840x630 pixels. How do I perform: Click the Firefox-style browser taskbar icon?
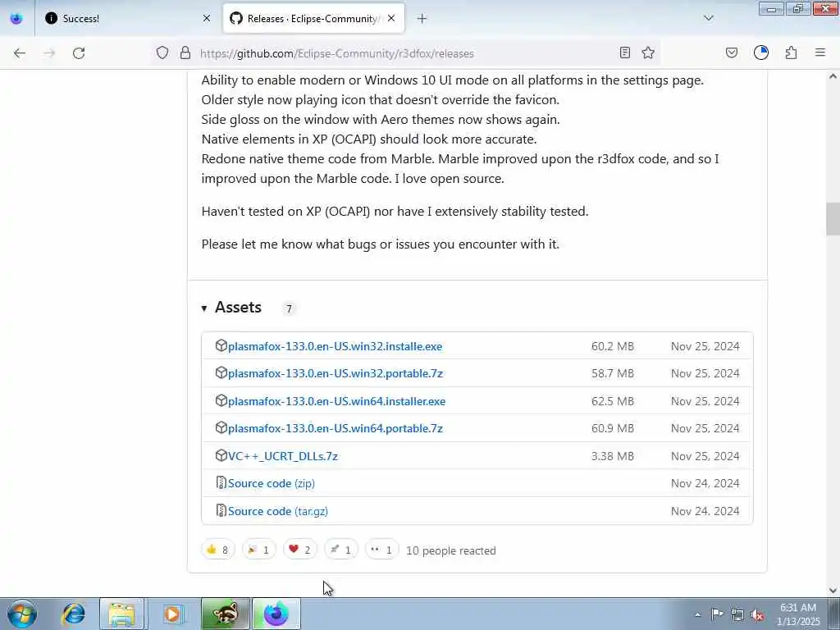click(276, 614)
